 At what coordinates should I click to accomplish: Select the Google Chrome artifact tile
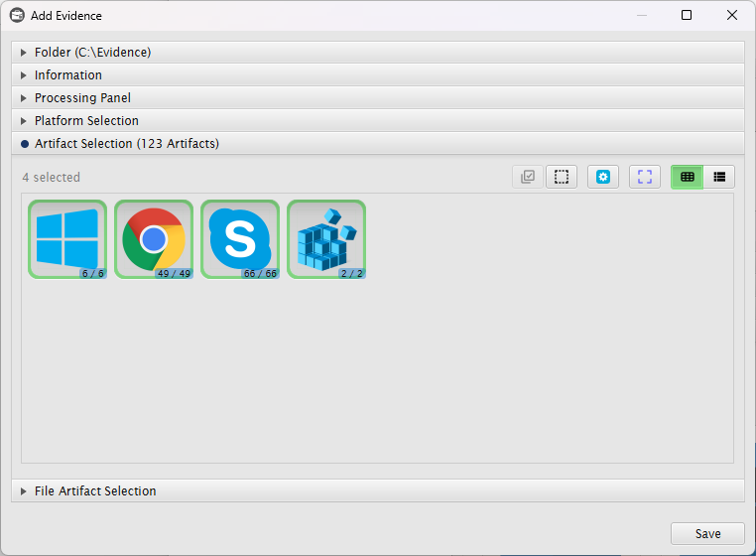(x=154, y=239)
